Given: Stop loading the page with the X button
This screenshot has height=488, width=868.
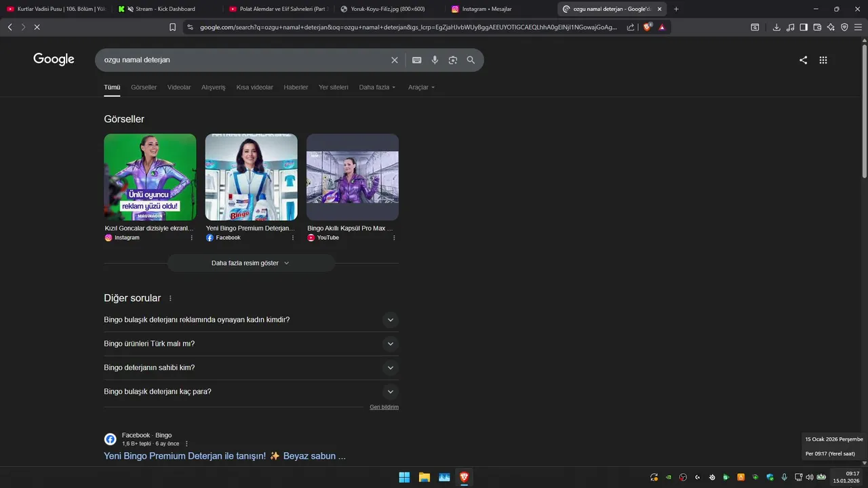Looking at the screenshot, I should [37, 27].
